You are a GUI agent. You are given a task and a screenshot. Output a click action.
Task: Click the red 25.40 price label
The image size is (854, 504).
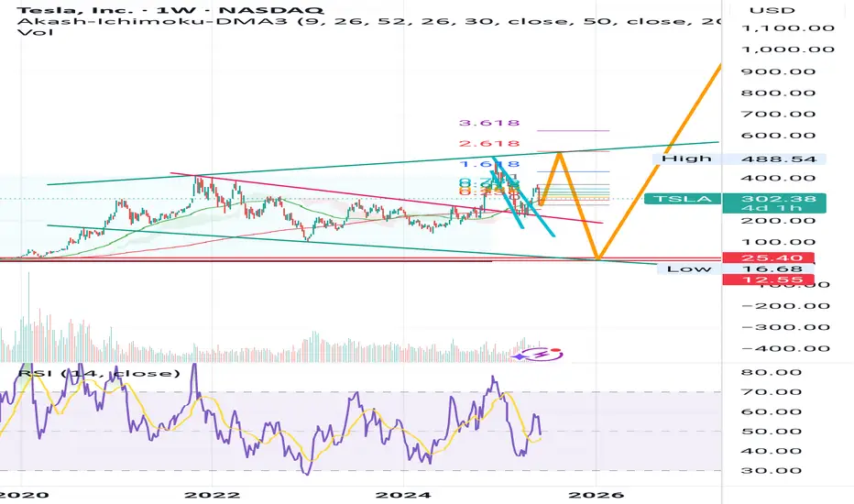(768, 257)
